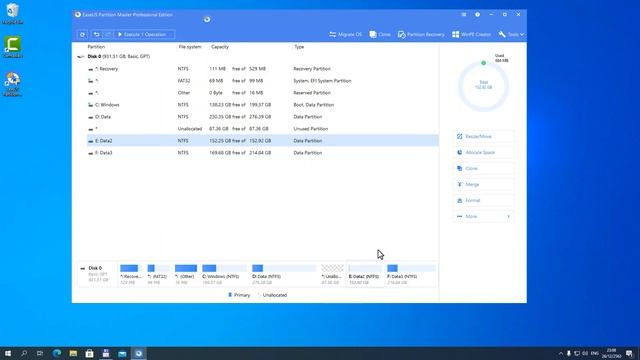The width and height of the screenshot is (640, 360).
Task: Choose Merge in the side panel
Action: pos(483,184)
